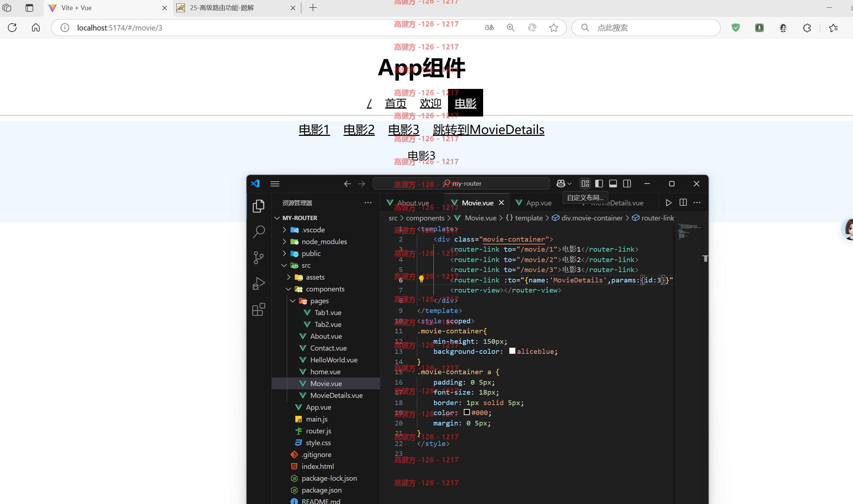Click the 电影2 link

(359, 130)
